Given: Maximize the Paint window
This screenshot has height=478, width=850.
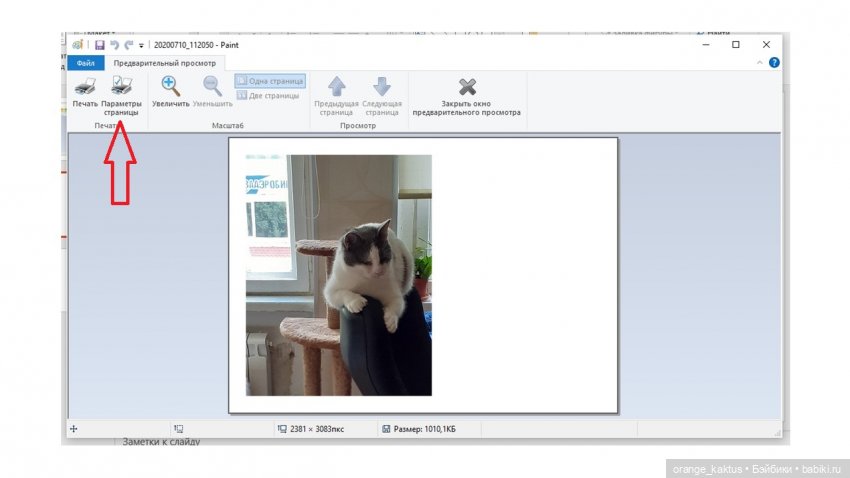Looking at the screenshot, I should tap(736, 45).
